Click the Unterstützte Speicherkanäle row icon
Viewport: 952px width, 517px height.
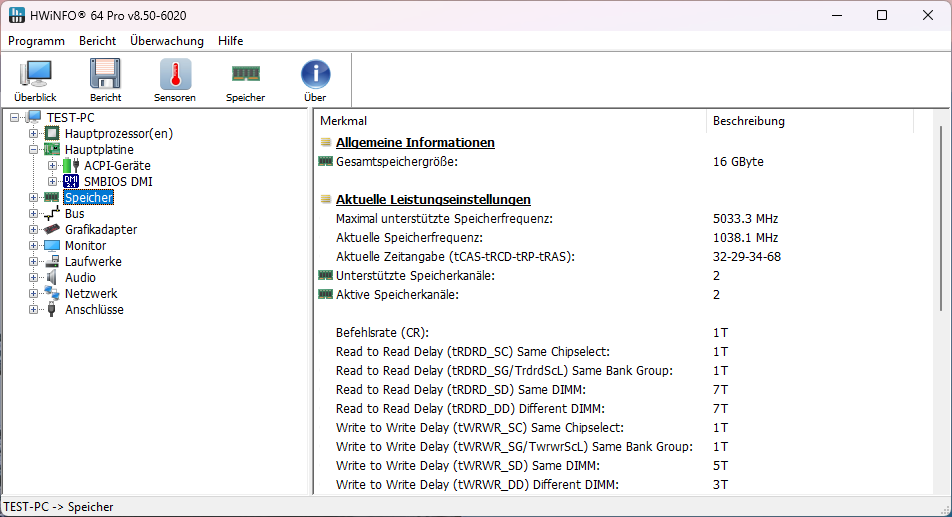325,275
